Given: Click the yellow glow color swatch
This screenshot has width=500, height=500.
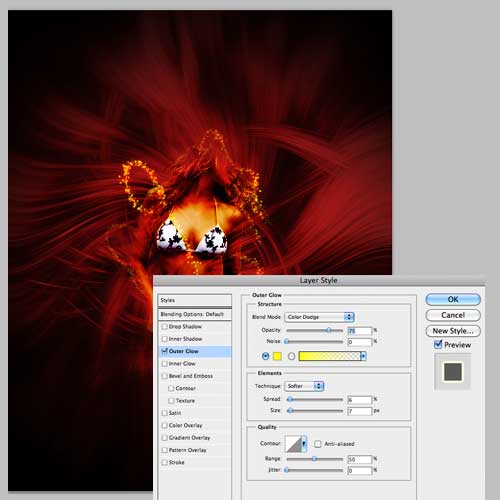Looking at the screenshot, I should [x=277, y=356].
